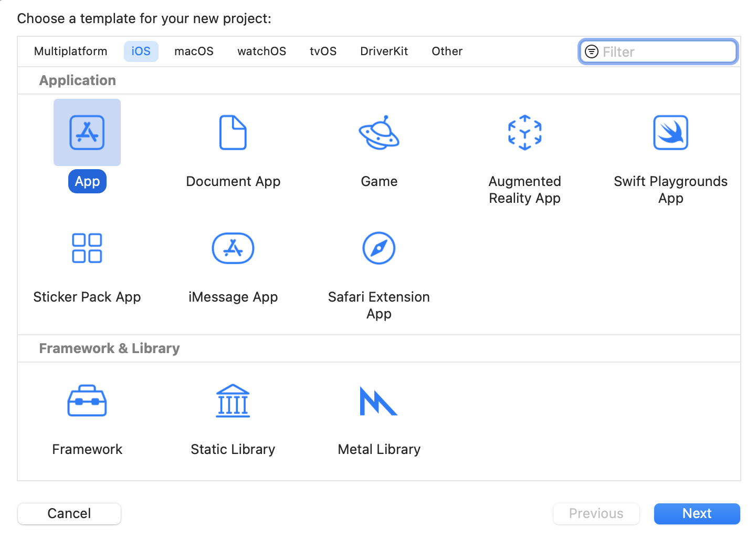Viewport: 756px width, 537px height.
Task: Select the iMessage App template icon
Action: point(233,248)
